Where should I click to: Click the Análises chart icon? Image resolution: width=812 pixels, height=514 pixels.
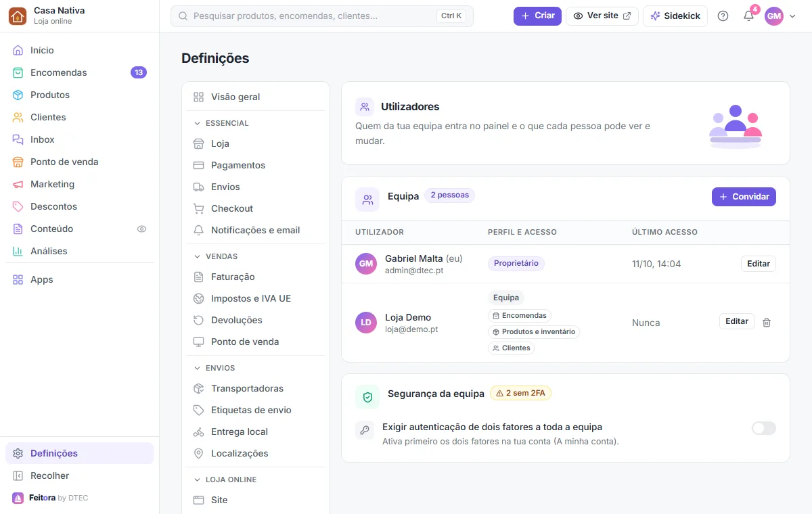point(18,251)
